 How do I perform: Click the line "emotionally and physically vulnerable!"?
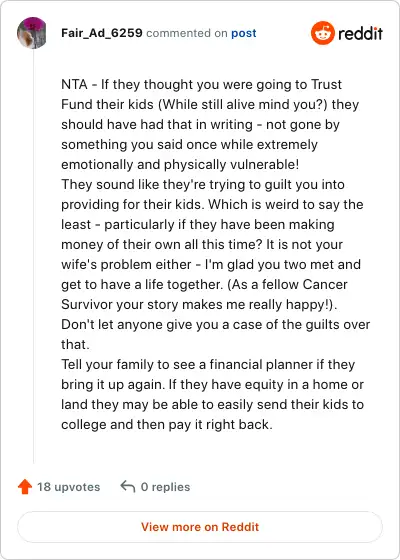click(180, 165)
